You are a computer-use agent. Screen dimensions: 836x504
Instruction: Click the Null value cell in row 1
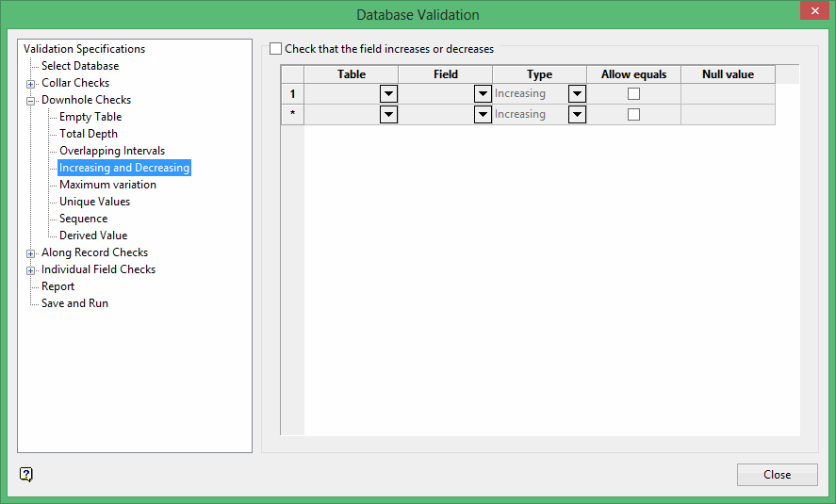coord(728,94)
